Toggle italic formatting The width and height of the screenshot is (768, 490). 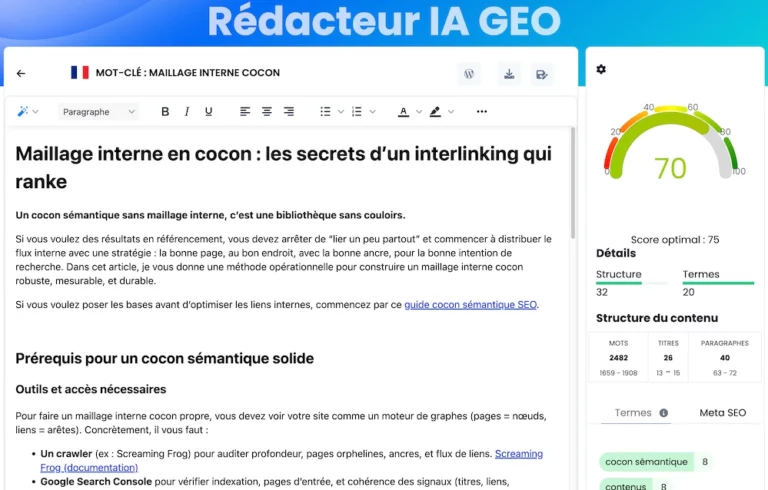click(x=187, y=112)
